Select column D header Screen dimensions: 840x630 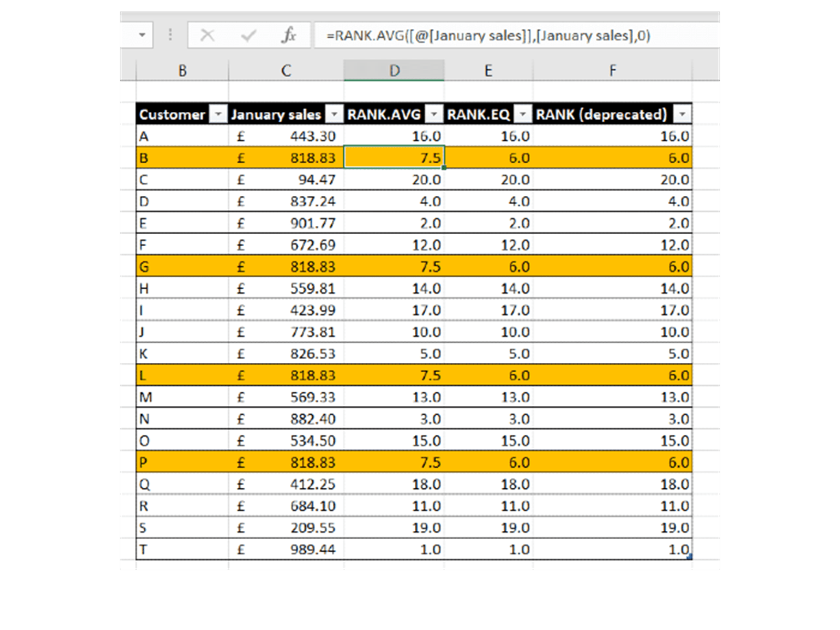click(x=394, y=70)
